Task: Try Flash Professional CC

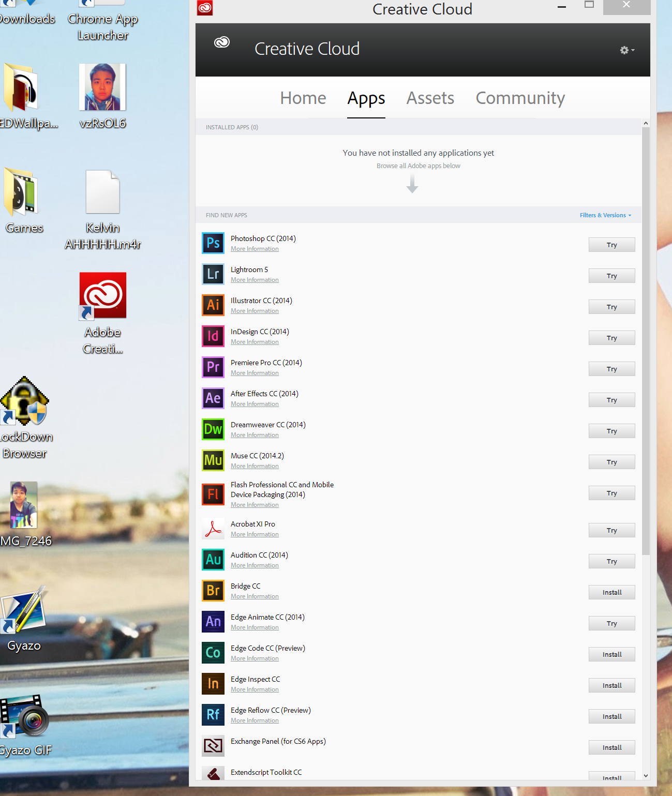Action: tap(612, 493)
